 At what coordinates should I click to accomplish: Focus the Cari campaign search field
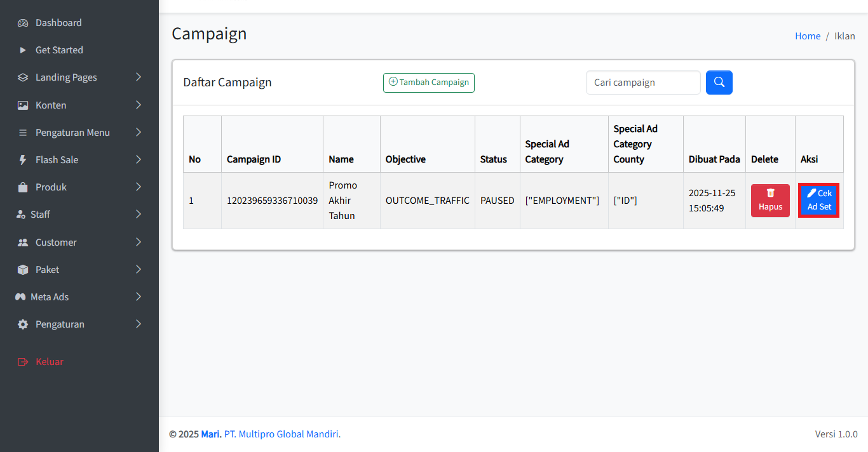pos(642,83)
